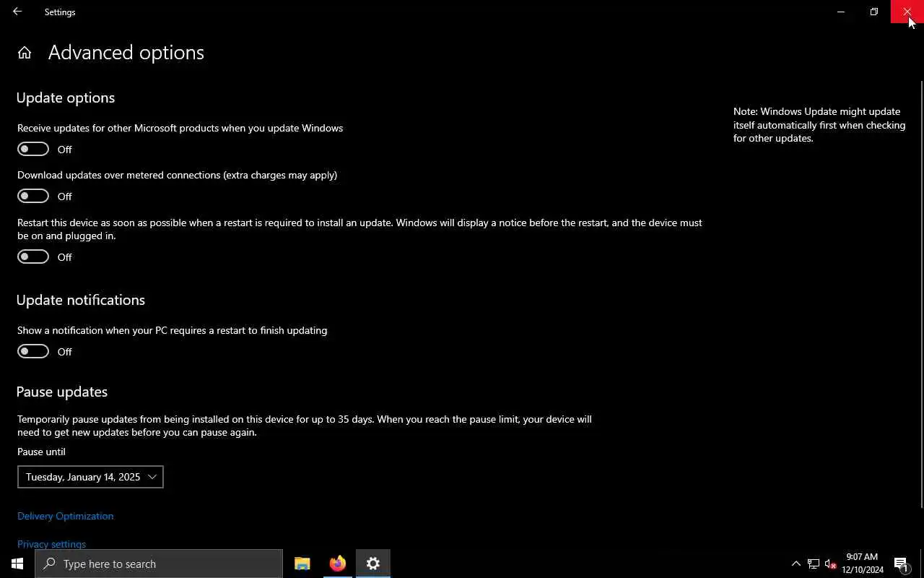Toggle receive updates for other Microsoft products
This screenshot has height=578, width=924.
[33, 149]
